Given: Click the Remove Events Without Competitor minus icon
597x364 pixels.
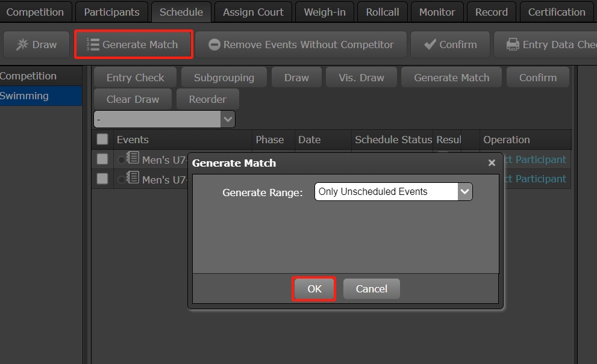Looking at the screenshot, I should (x=214, y=45).
